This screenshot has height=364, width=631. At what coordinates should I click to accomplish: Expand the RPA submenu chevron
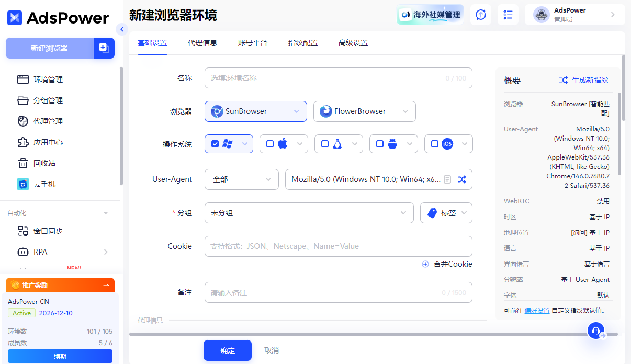point(106,252)
